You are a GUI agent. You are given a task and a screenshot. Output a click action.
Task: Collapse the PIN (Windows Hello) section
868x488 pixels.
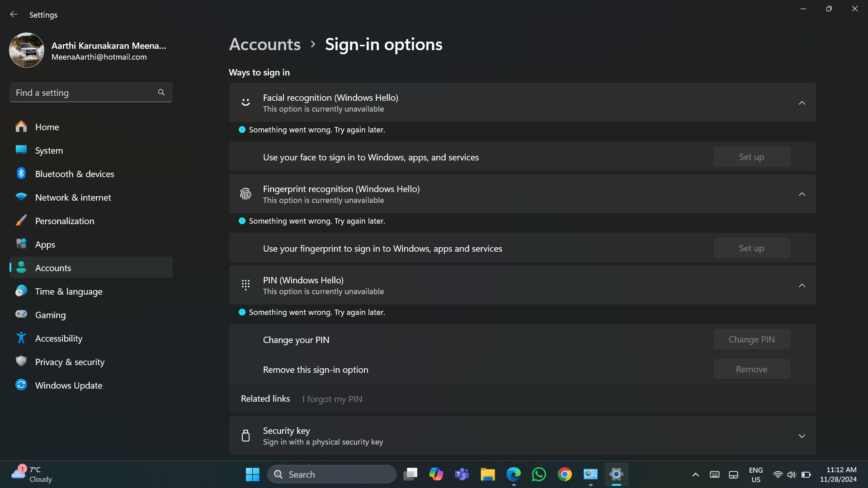click(x=802, y=286)
